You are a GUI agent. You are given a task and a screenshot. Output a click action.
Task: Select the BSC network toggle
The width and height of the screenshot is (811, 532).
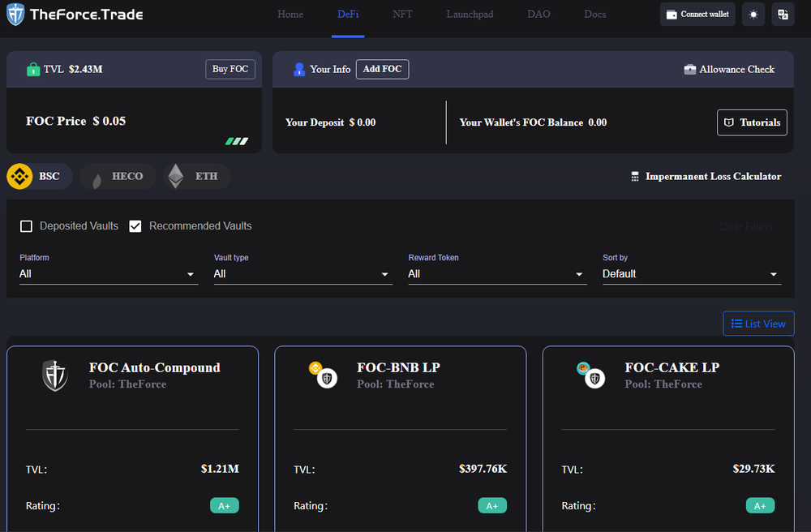tap(40, 176)
